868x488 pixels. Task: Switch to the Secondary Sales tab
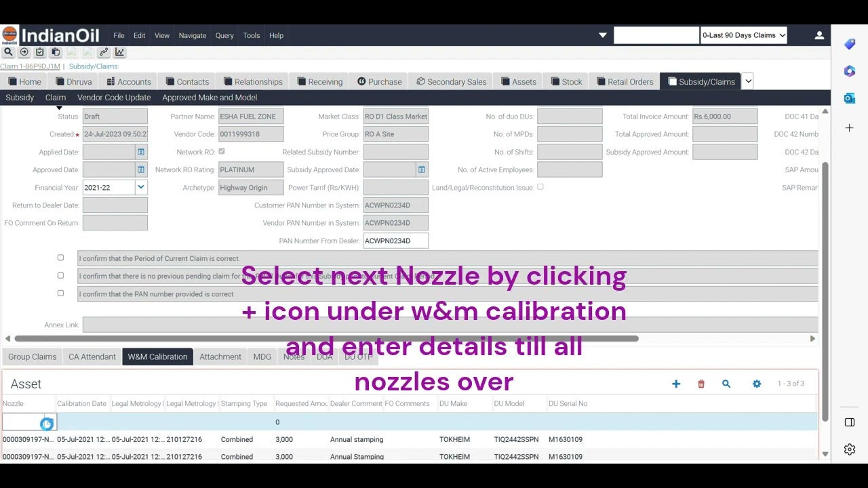pos(451,81)
